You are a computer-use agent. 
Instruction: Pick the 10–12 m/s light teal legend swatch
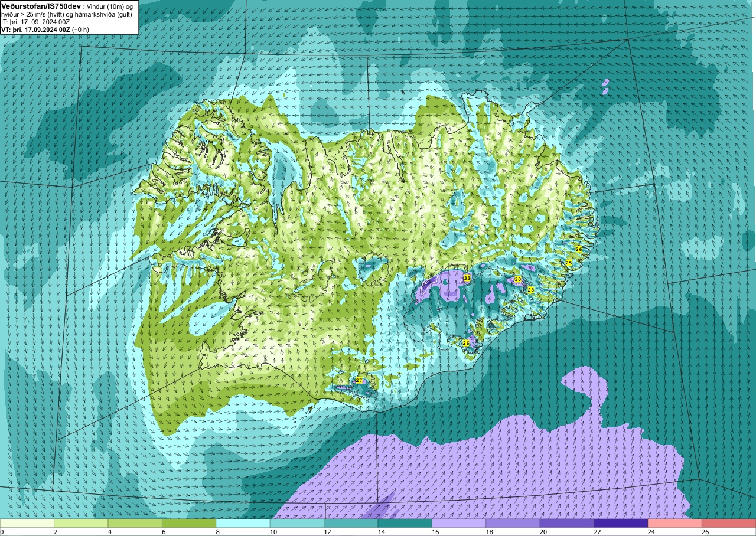pos(297,523)
